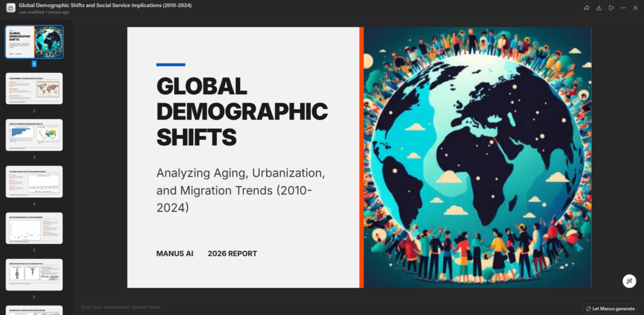Go to slide 4 thumbnail
The width and height of the screenshot is (644, 315).
[x=35, y=181]
